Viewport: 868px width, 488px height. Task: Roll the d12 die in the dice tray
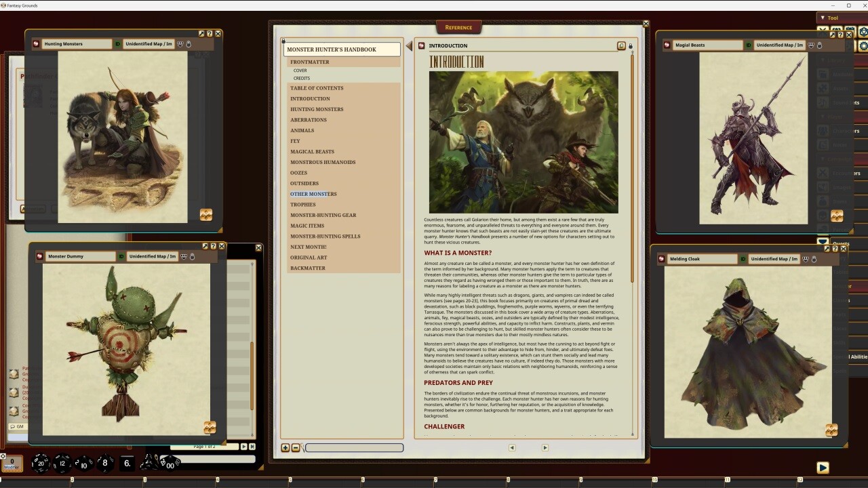[63, 463]
